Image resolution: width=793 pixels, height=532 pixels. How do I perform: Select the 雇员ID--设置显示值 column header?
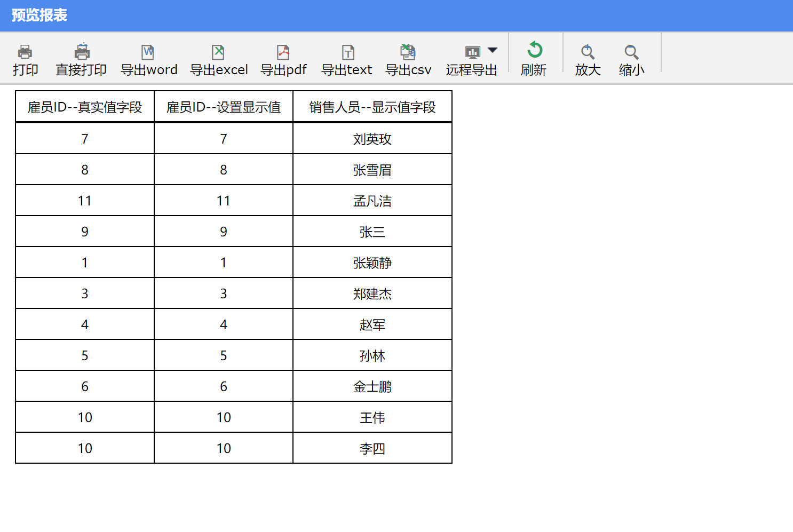[x=224, y=107]
